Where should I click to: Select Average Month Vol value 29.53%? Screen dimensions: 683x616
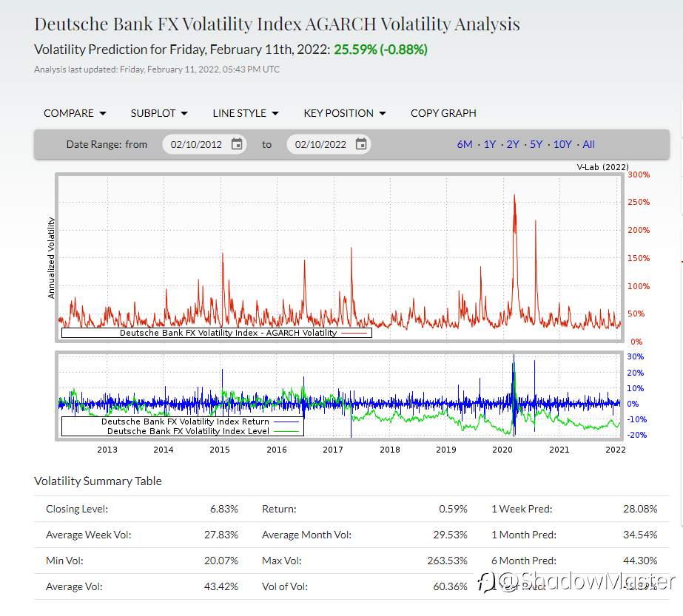tap(450, 535)
